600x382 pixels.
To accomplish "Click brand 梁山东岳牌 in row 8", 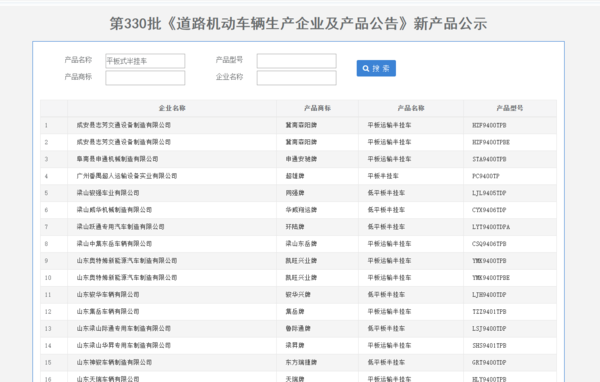I will click(301, 244).
